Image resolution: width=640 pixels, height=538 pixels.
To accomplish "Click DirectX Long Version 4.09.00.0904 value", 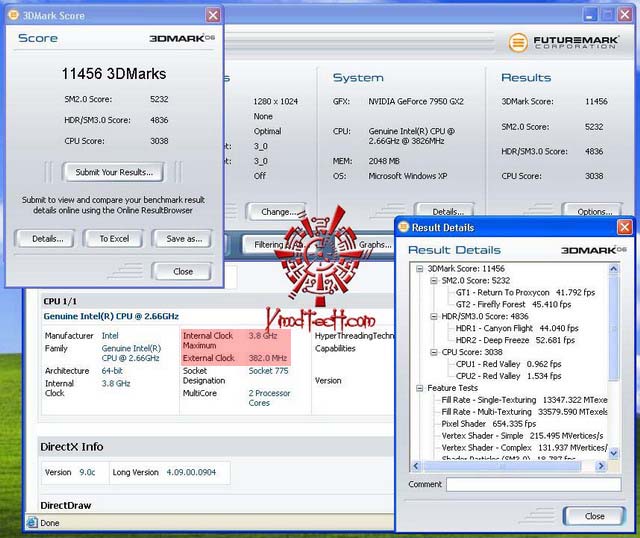I will tap(191, 472).
